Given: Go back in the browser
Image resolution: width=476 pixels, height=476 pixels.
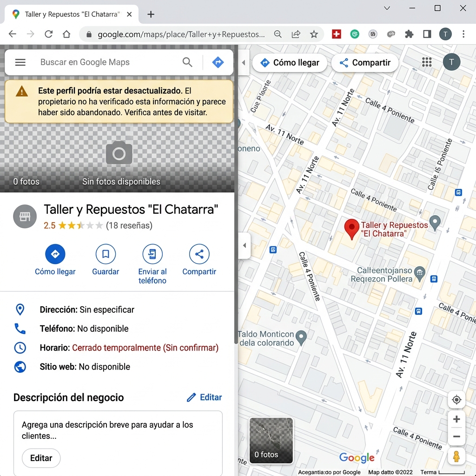Looking at the screenshot, I should coord(13,34).
